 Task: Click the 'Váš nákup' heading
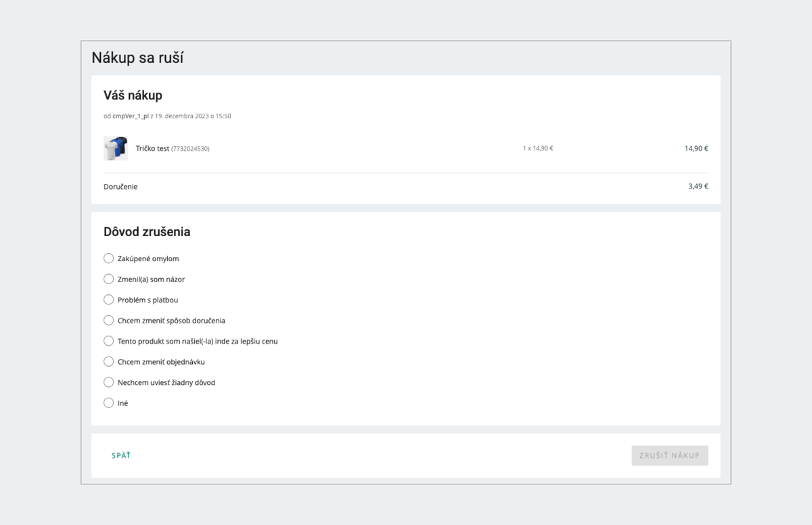pyautogui.click(x=133, y=95)
